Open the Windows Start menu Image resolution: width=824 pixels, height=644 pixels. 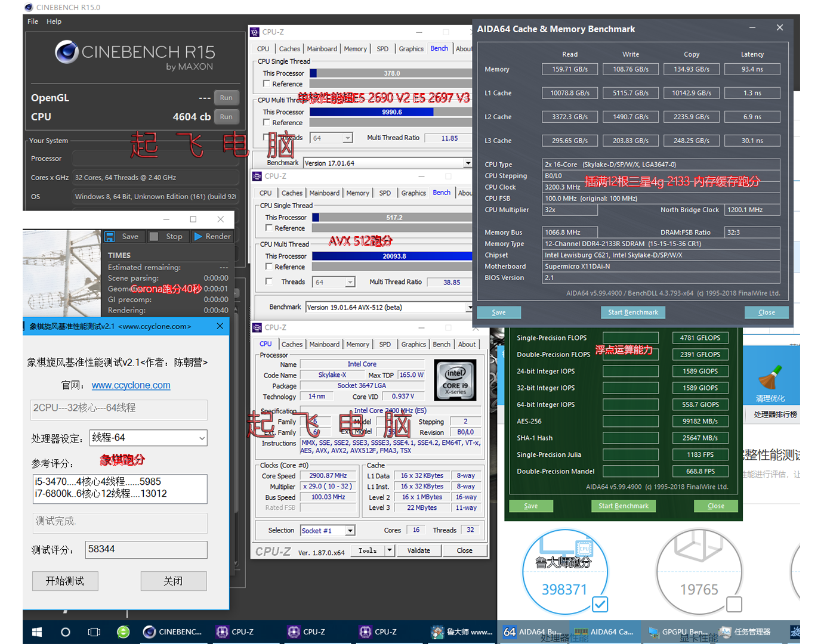pos(36,632)
